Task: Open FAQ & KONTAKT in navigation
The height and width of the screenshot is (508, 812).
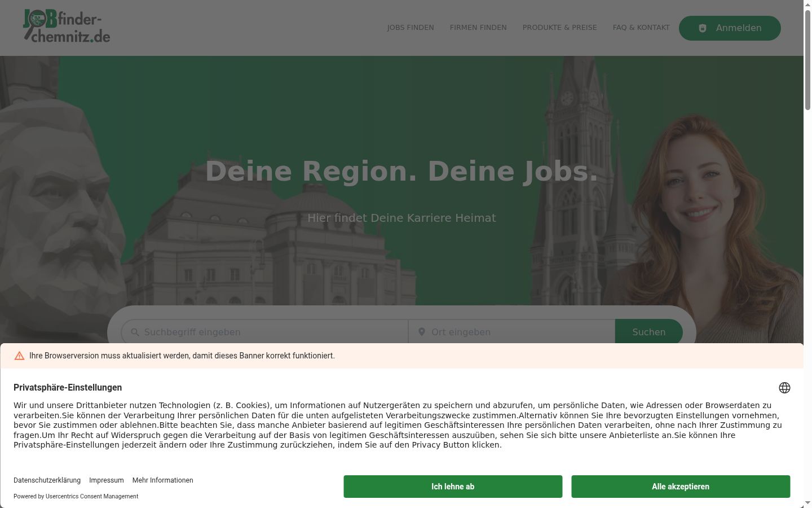Action: point(641,28)
